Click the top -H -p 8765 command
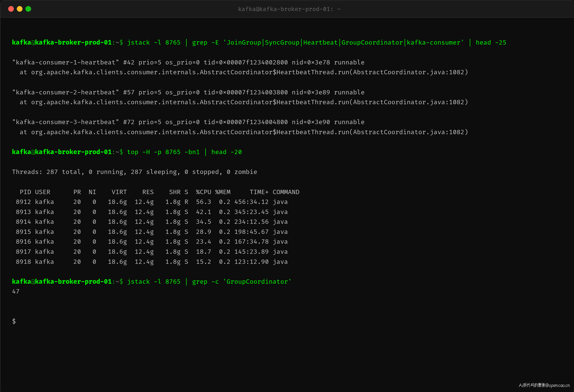Screen dimensions: 574x392 184,152
